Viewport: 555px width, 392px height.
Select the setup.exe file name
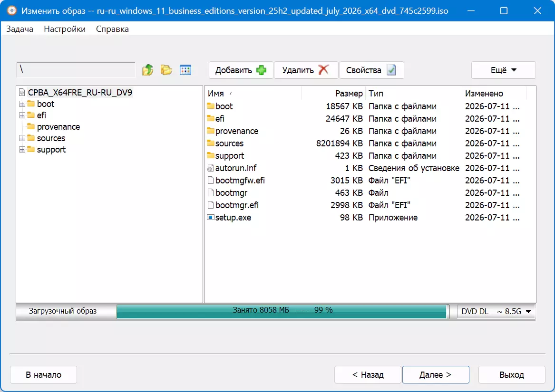[233, 218]
